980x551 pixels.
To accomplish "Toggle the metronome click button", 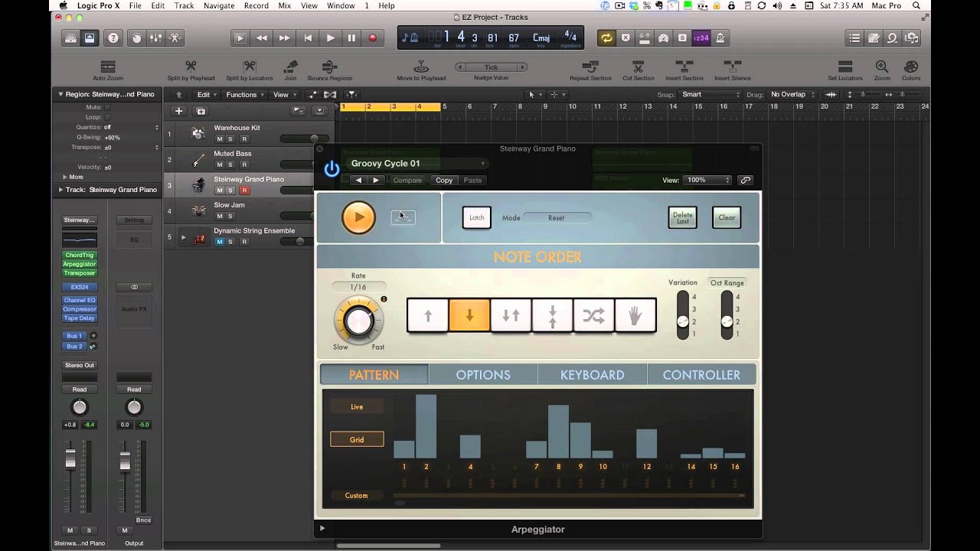I will click(x=720, y=37).
